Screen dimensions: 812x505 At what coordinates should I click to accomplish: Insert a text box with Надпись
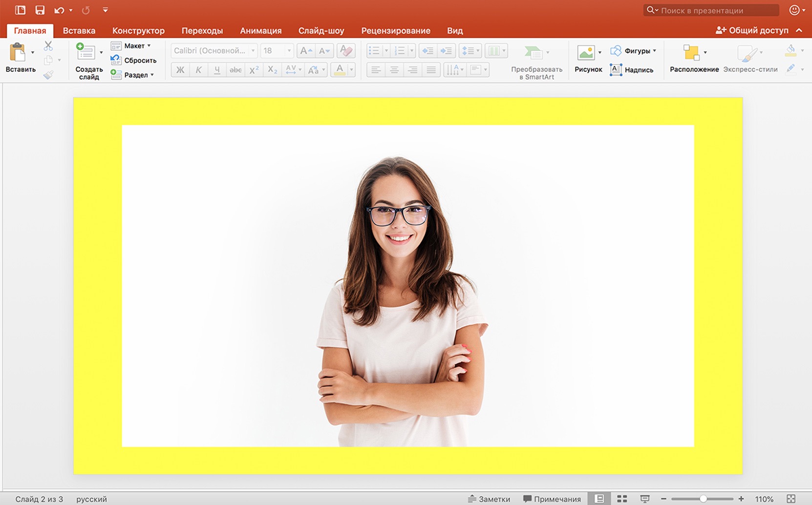tap(632, 70)
